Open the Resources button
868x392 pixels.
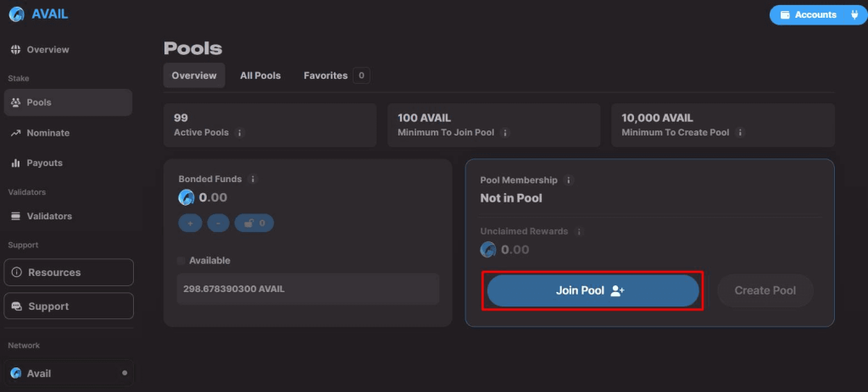[69, 273]
